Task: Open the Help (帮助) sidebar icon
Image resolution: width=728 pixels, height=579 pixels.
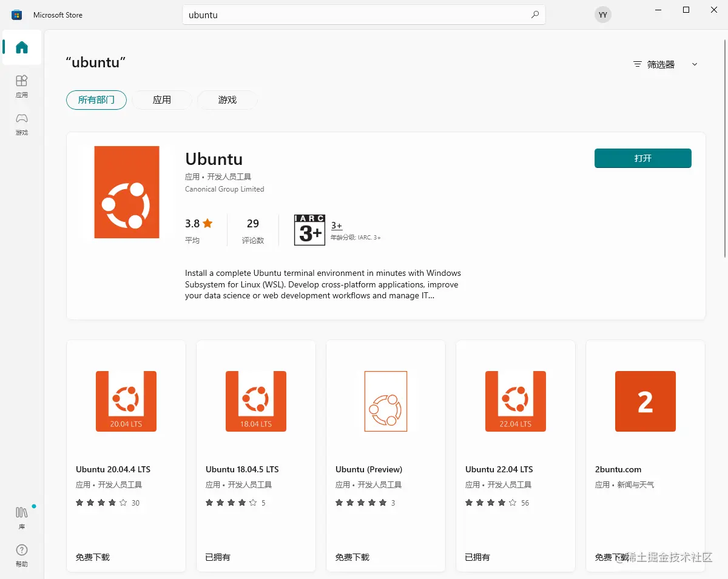Action: (22, 555)
